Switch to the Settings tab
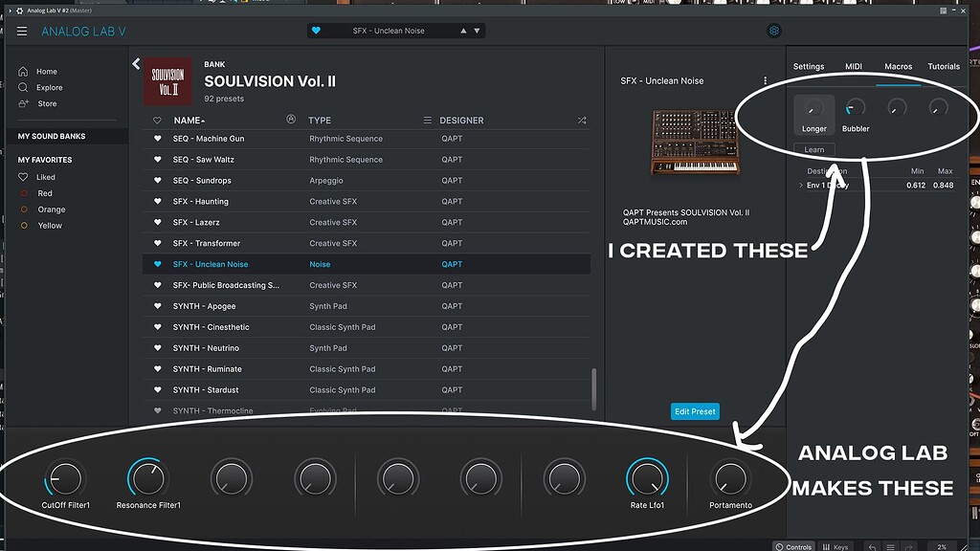The width and height of the screenshot is (980, 551). 809,66
